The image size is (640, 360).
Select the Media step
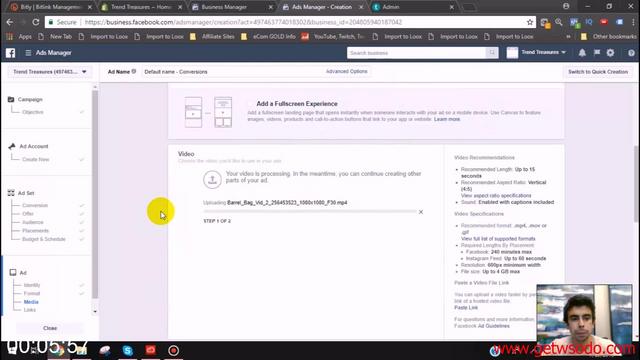pos(31,302)
